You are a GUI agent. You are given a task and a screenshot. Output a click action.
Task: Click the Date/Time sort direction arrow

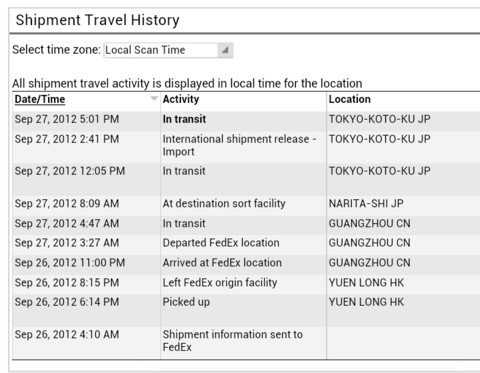[x=154, y=98]
